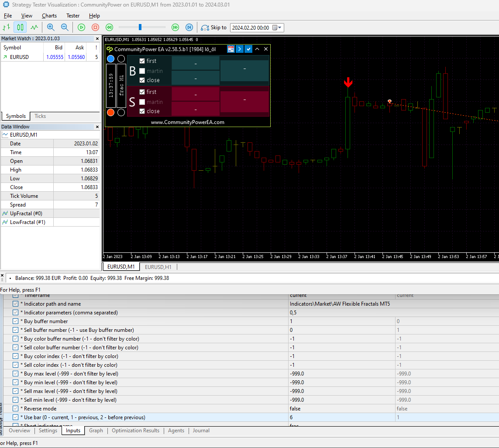Open the Skip to date calendar dropdown

coord(277,28)
